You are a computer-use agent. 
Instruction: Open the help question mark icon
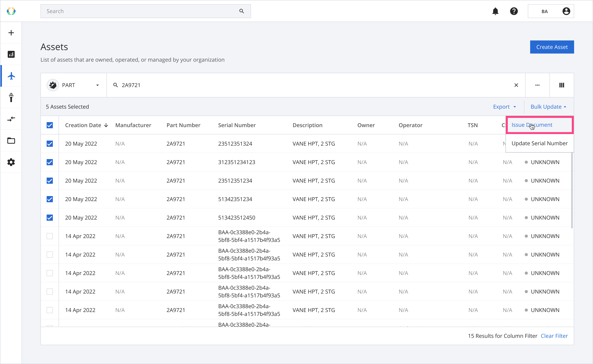tap(514, 11)
